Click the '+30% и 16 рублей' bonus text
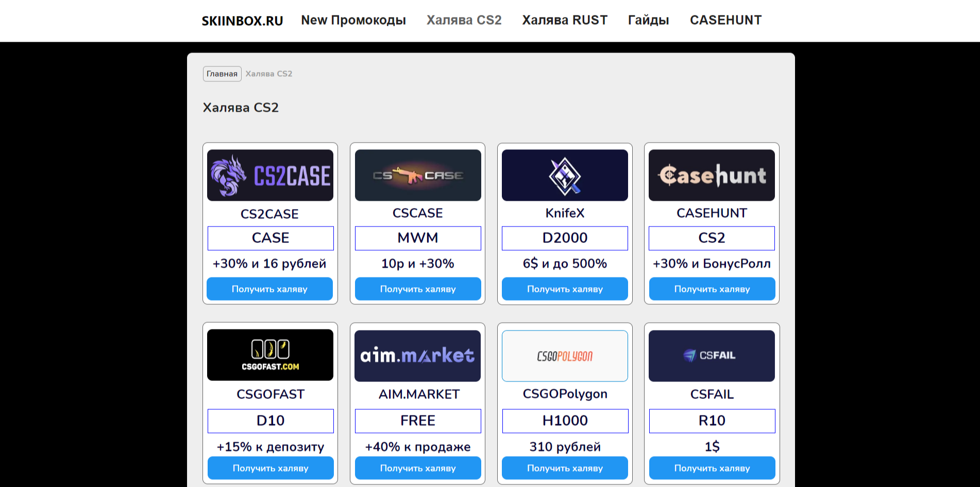This screenshot has width=980, height=487. pyautogui.click(x=269, y=264)
